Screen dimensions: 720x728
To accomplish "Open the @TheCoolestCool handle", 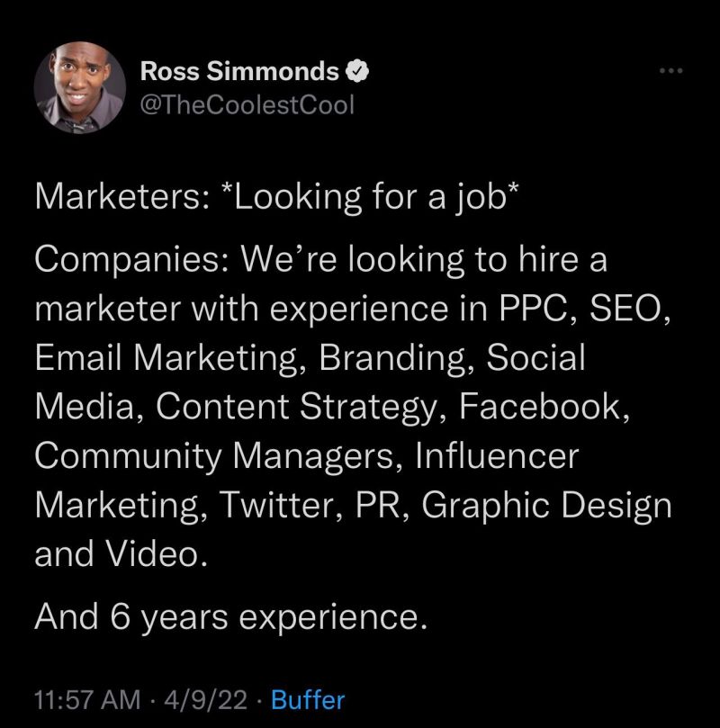I will (247, 104).
